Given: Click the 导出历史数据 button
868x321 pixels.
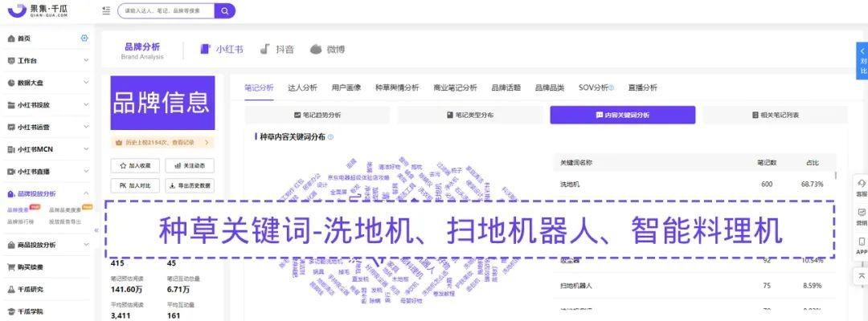Looking at the screenshot, I should pos(190,185).
